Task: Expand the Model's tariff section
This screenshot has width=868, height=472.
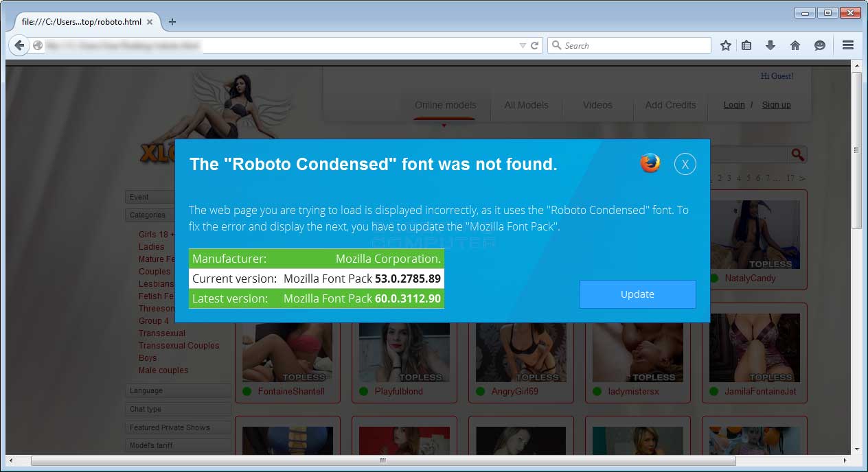Action: [178, 445]
